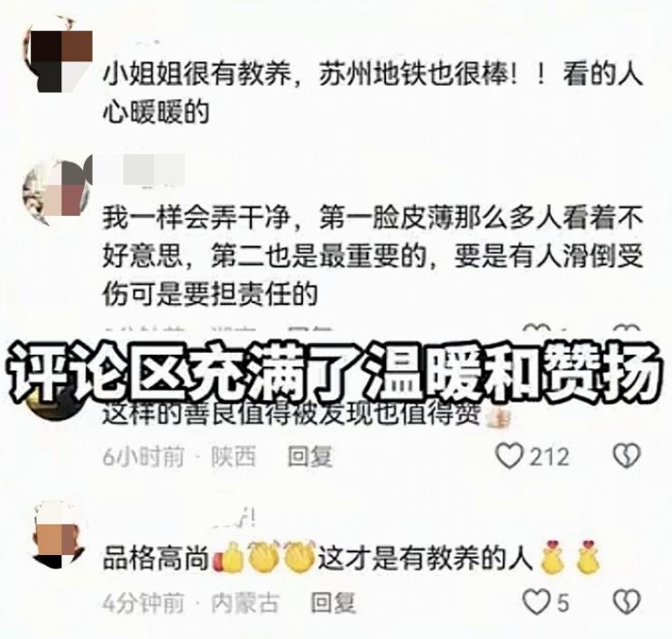The height and width of the screenshot is (639, 672).
Task: Click the 6小时前 timestamp
Action: 143,456
